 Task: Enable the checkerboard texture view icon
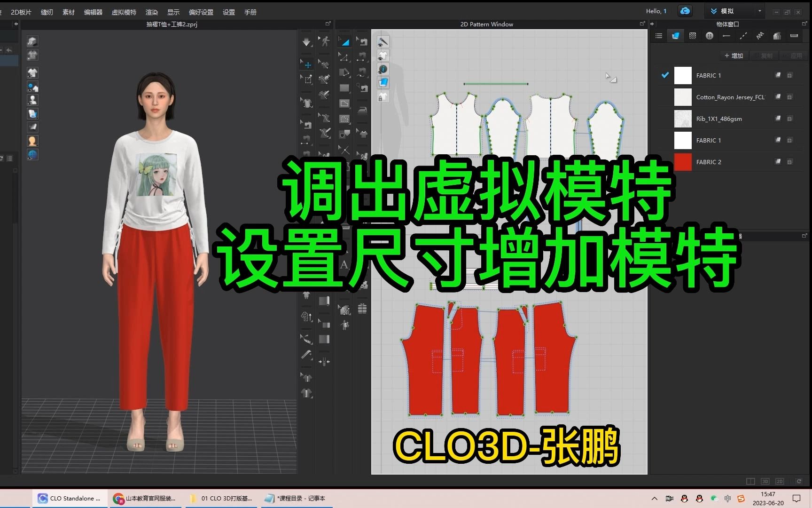coord(692,36)
